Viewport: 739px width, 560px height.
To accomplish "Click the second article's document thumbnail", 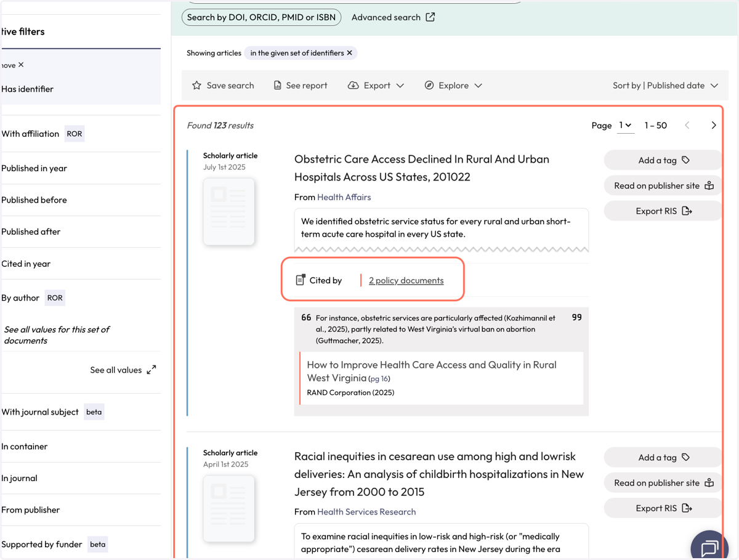I will pos(229,509).
